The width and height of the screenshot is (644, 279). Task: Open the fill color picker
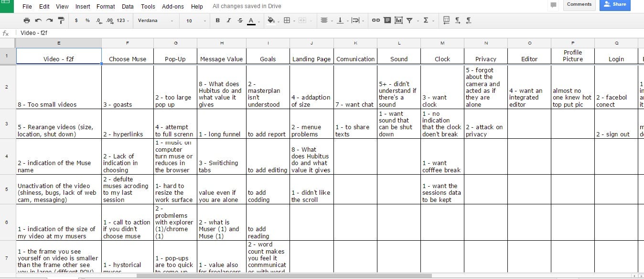tap(273, 21)
